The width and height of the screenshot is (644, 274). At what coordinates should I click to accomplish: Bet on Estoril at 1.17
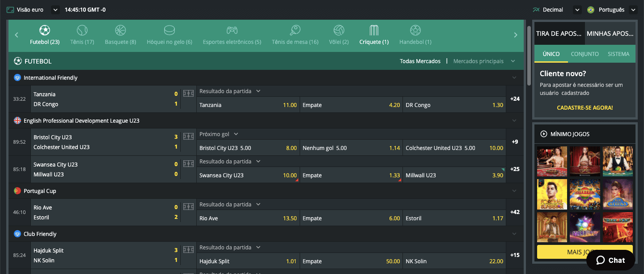click(x=454, y=218)
